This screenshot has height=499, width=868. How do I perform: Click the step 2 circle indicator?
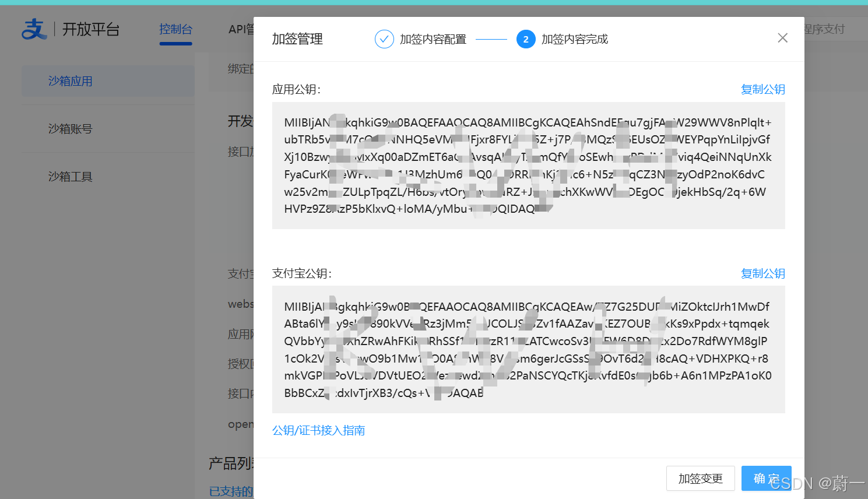526,39
